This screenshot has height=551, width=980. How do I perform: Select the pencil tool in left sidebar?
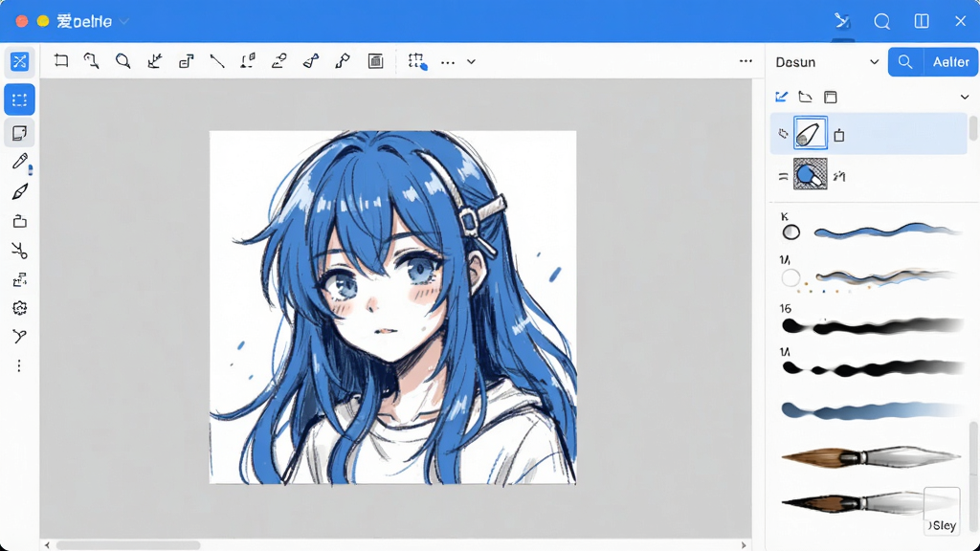[x=20, y=162]
